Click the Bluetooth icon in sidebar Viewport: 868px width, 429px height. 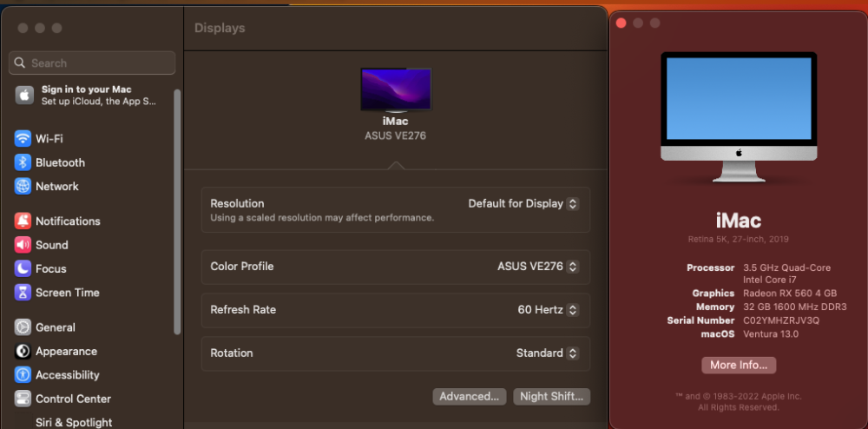[23, 162]
